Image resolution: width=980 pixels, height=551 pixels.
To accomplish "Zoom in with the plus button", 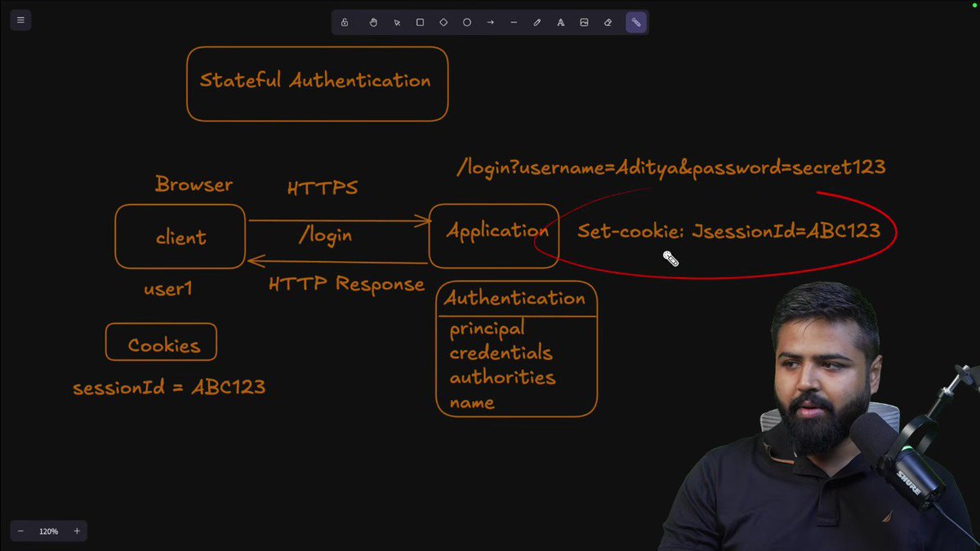I will point(77,531).
